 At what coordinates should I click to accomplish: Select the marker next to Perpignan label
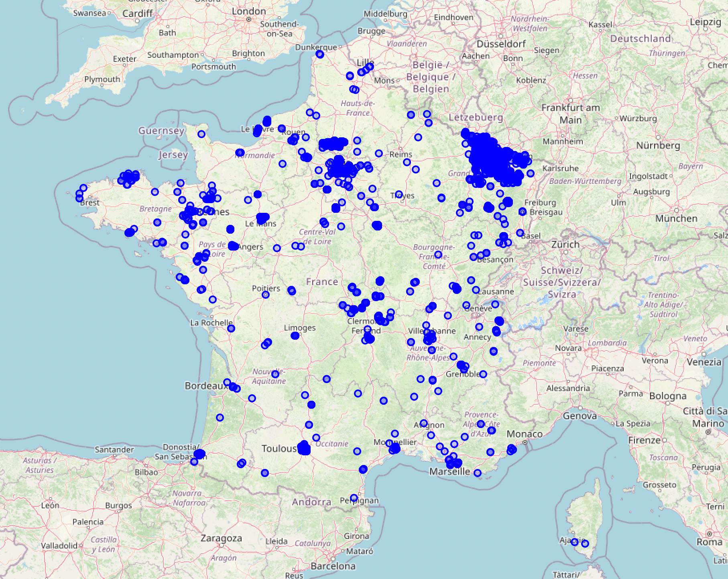[354, 498]
